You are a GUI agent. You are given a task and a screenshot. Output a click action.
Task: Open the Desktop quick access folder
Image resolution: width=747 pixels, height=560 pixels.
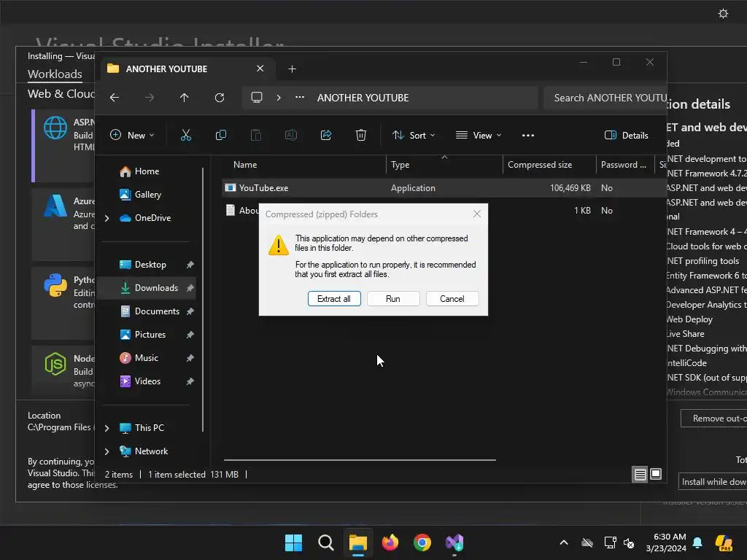pos(150,264)
